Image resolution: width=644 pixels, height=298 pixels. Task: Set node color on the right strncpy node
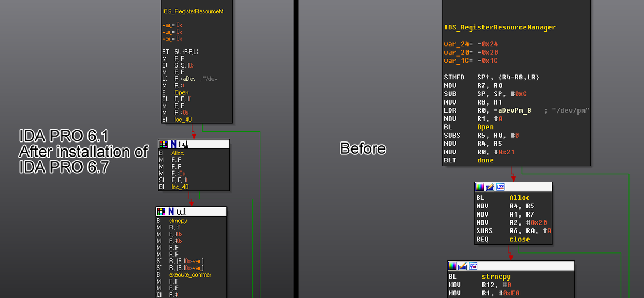click(x=453, y=266)
